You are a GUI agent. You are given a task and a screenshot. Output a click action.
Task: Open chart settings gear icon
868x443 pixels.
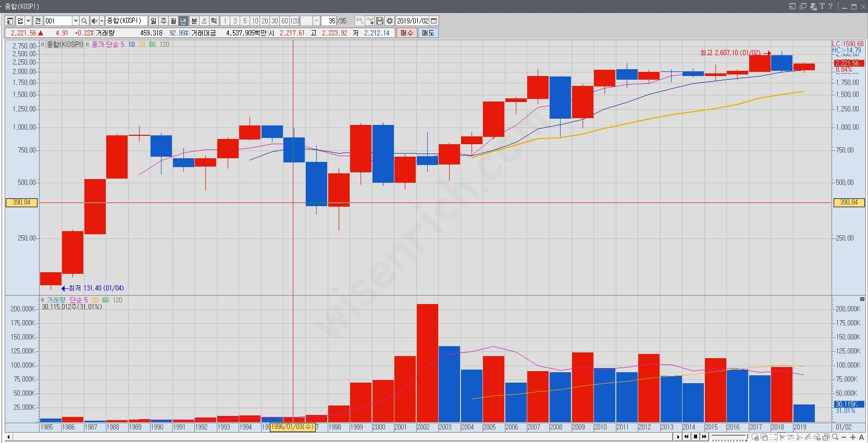(389, 21)
